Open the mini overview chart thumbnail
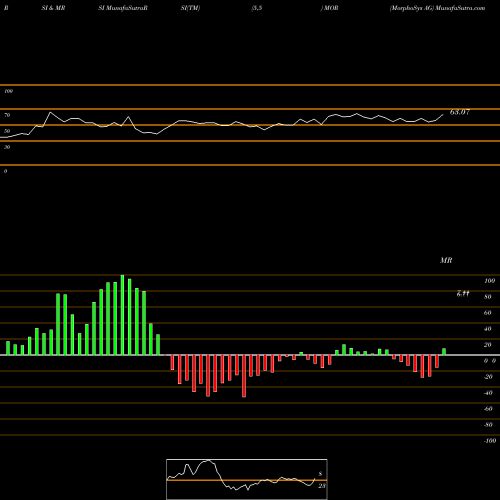 point(247,479)
